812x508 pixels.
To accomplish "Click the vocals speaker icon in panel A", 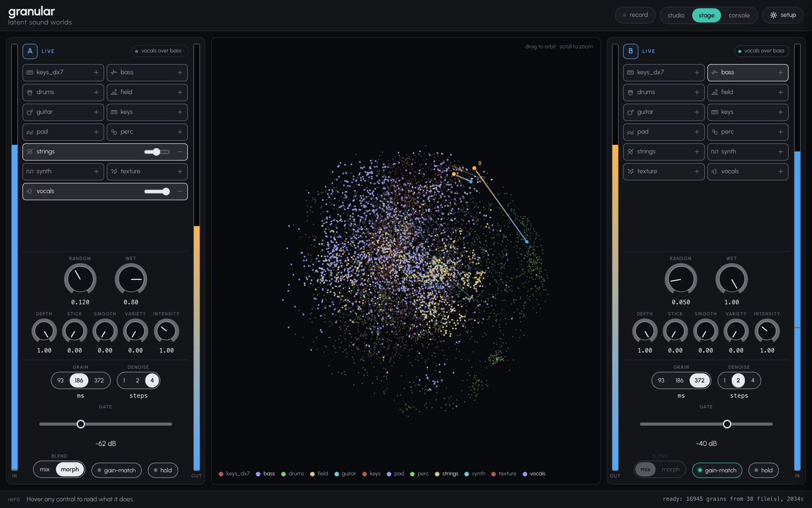I will (30, 192).
